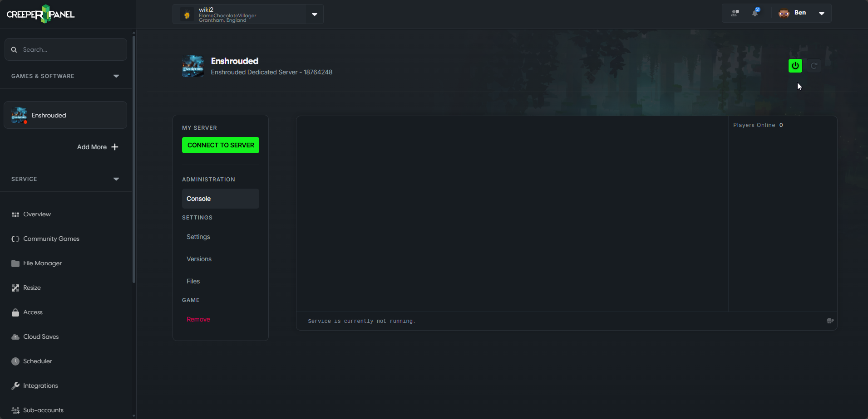Collapse the Games & Software section
The image size is (868, 419).
pyautogui.click(x=116, y=76)
